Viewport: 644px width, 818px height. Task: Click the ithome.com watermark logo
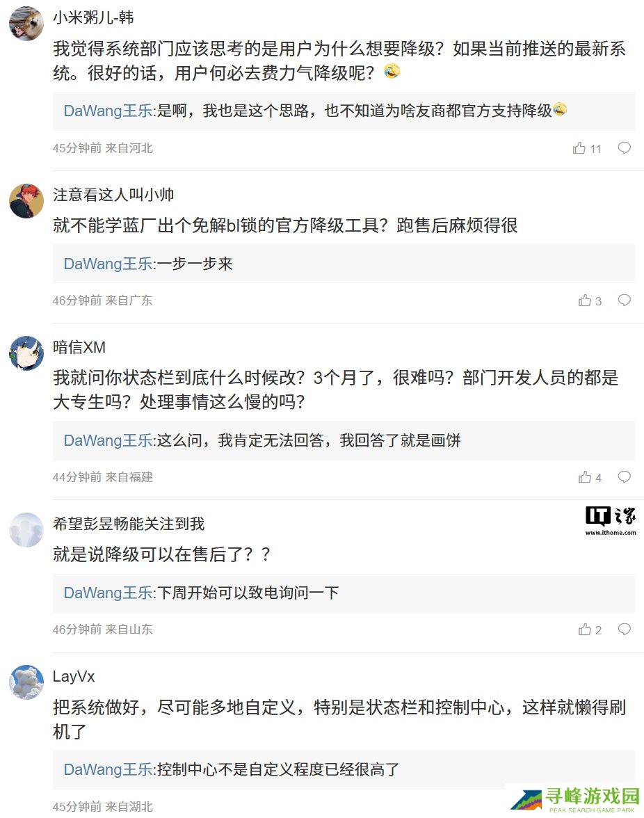610,520
